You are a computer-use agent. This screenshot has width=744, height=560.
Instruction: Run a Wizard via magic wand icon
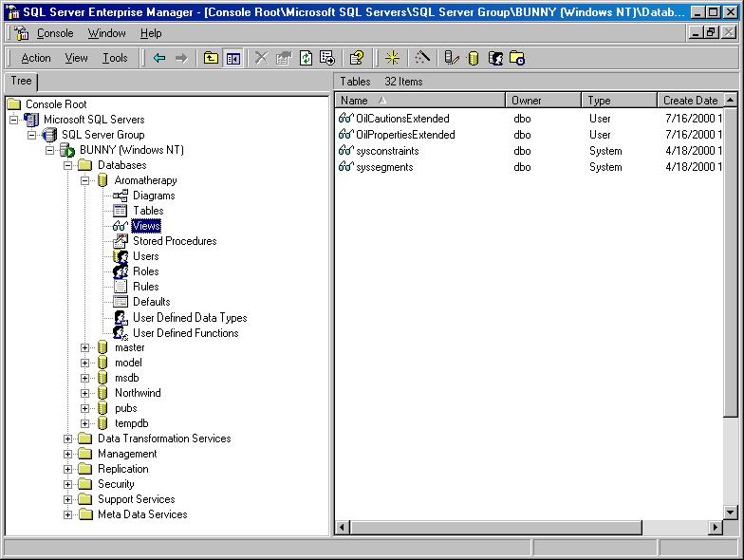tap(421, 59)
